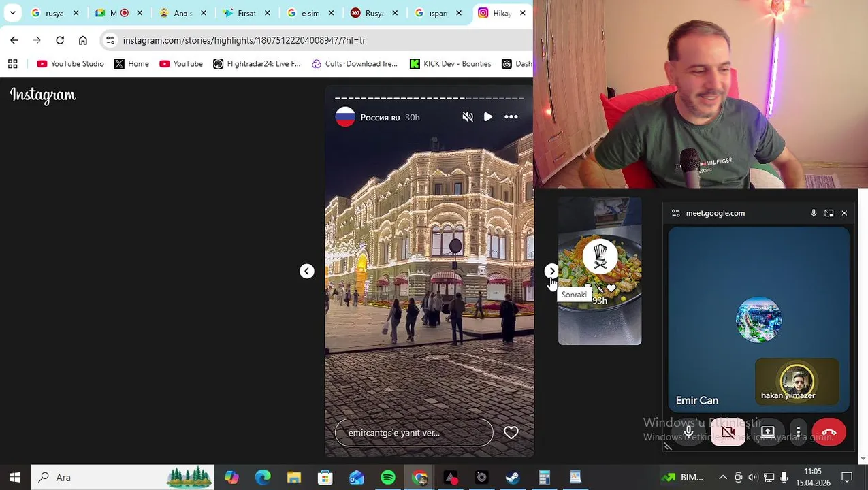Viewport: 868px width, 490px height.
Task: Close the Instagram 'Hikay' tab
Action: (x=522, y=13)
